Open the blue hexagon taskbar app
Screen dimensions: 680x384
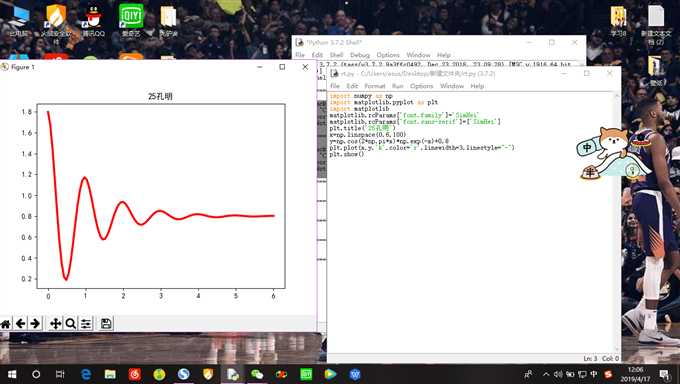pyautogui.click(x=355, y=374)
